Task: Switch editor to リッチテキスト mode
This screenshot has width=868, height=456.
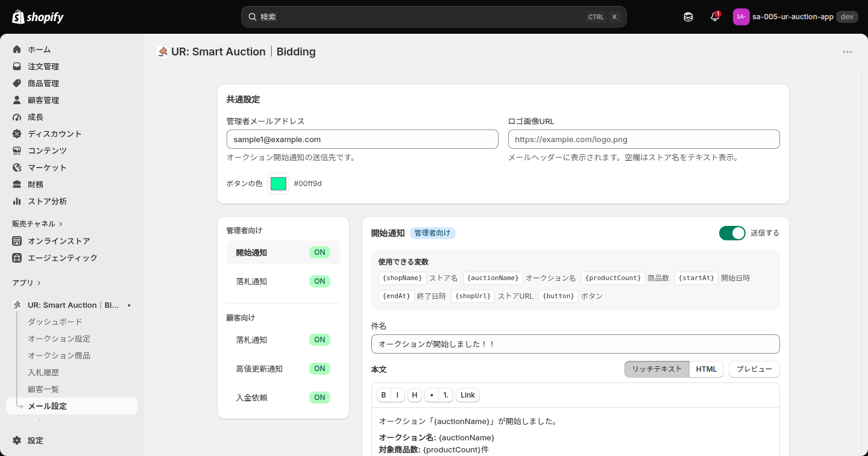Action: (657, 369)
